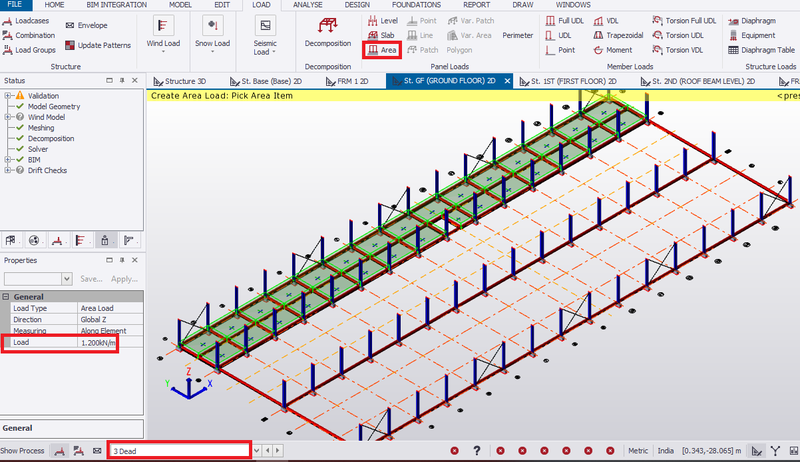Switch to the ANALYSE ribbon tab
Screen dimensions: 800x462
point(308,5)
